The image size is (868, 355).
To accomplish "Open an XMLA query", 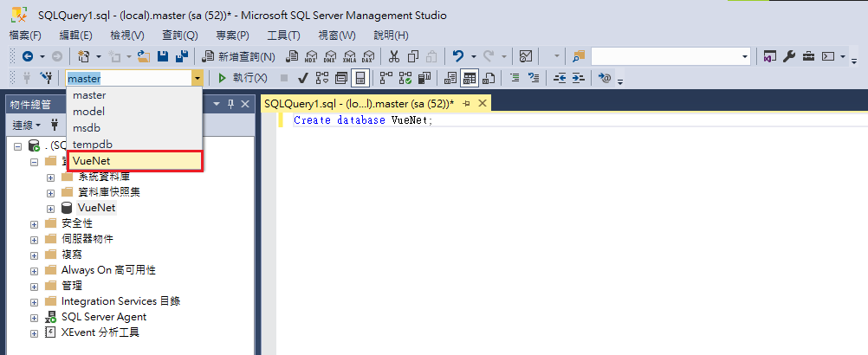I will 349,56.
